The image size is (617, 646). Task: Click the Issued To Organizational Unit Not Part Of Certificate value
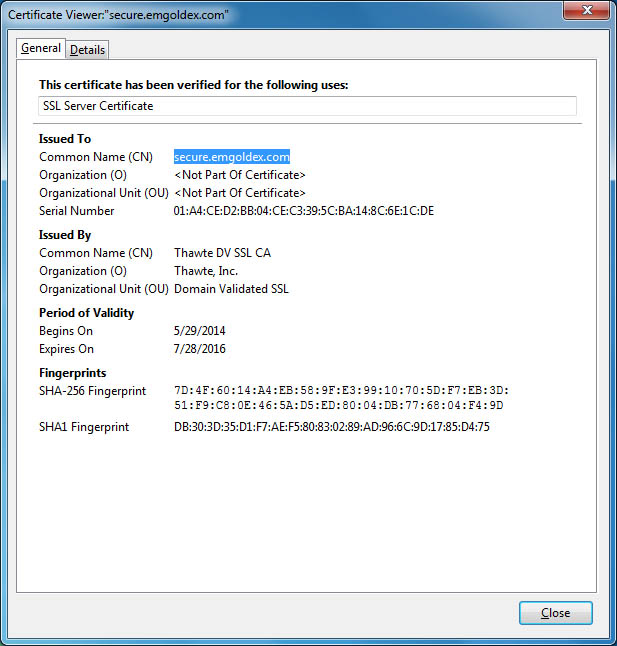pyautogui.click(x=240, y=193)
